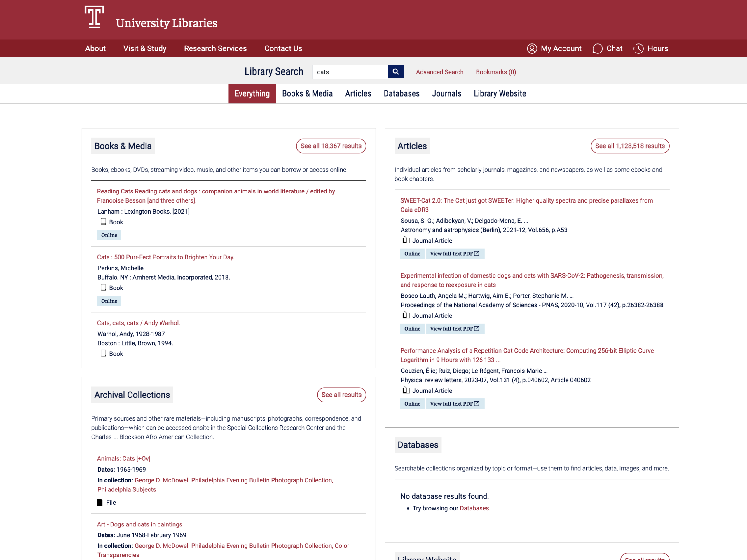Open View full-text PDF for SARS-CoV-2 article
Image resolution: width=747 pixels, height=560 pixels.
point(455,329)
